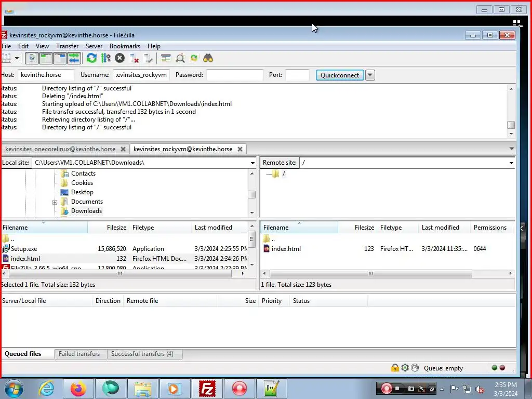
Task: Toggle synchronized browsing
Action: 194,58
